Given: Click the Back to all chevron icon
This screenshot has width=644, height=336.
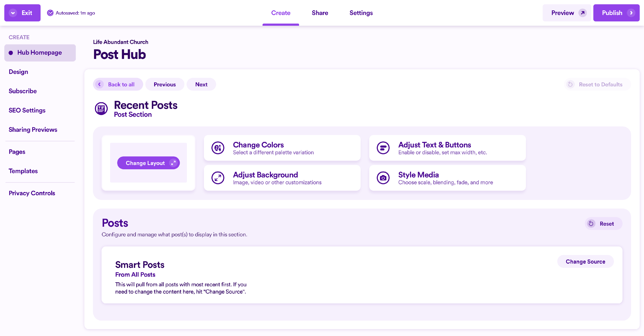Looking at the screenshot, I should click(x=100, y=84).
